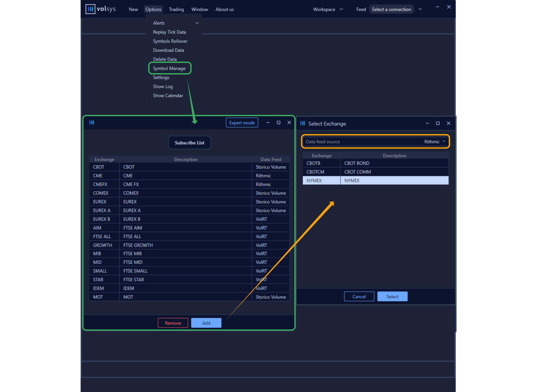Select the STAR exchange row
The height and width of the screenshot is (392, 536).
(190, 279)
